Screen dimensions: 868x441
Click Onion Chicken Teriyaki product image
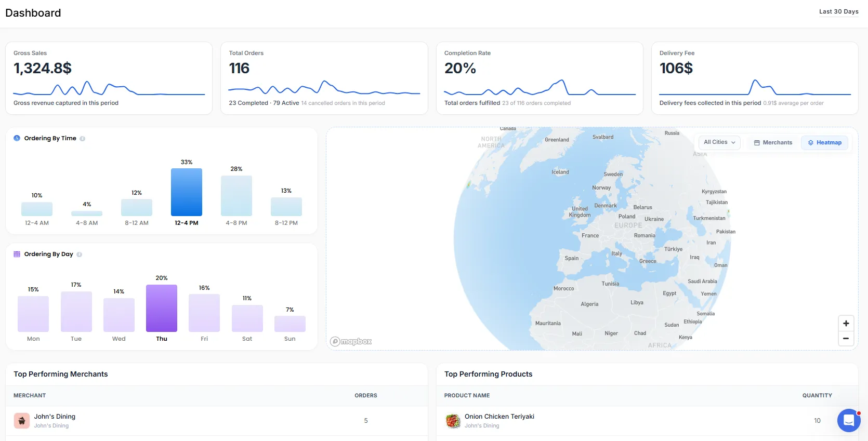[453, 421]
